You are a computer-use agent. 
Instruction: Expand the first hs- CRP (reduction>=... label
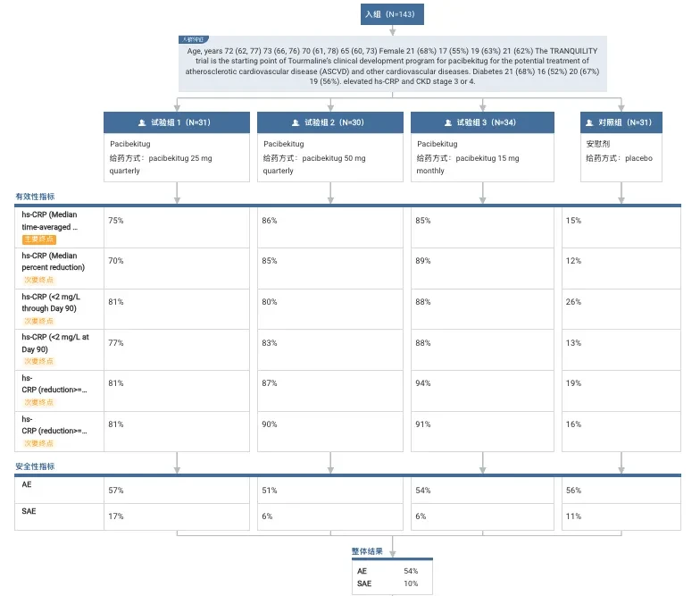54,384
